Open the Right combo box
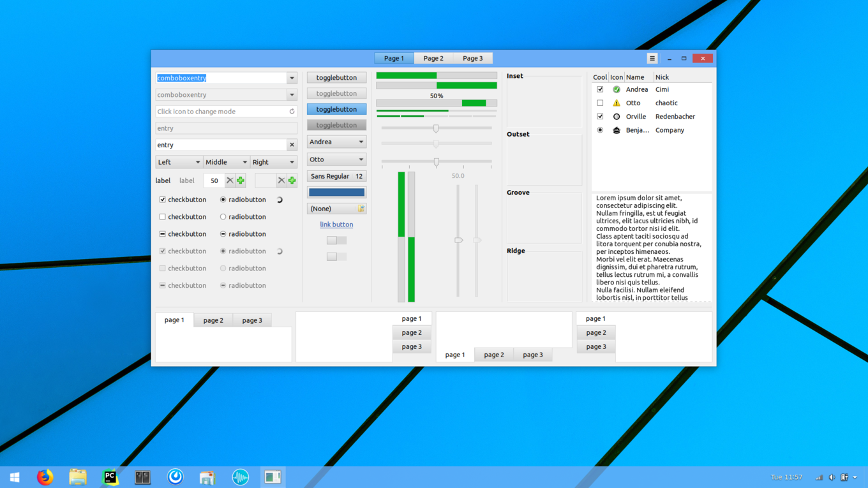 tap(273, 162)
